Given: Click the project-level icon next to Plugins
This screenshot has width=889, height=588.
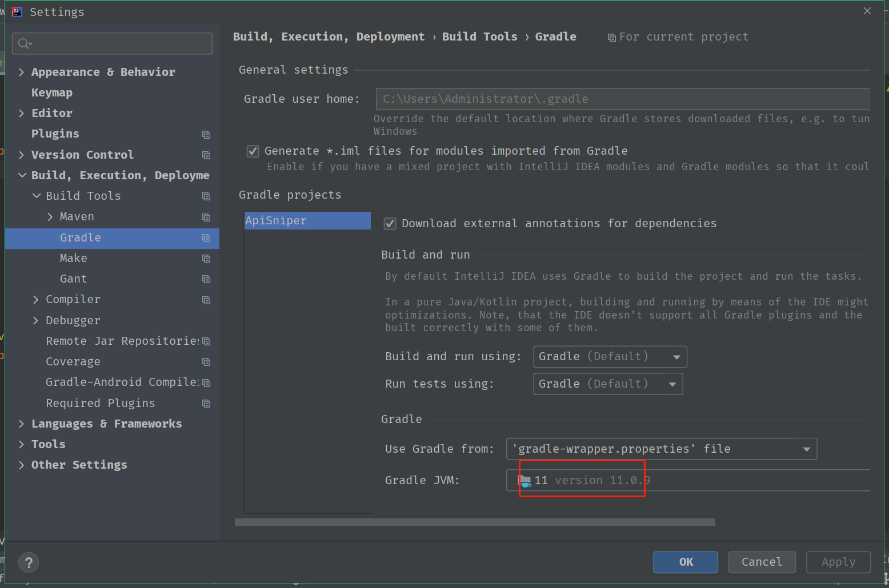Looking at the screenshot, I should pos(206,135).
